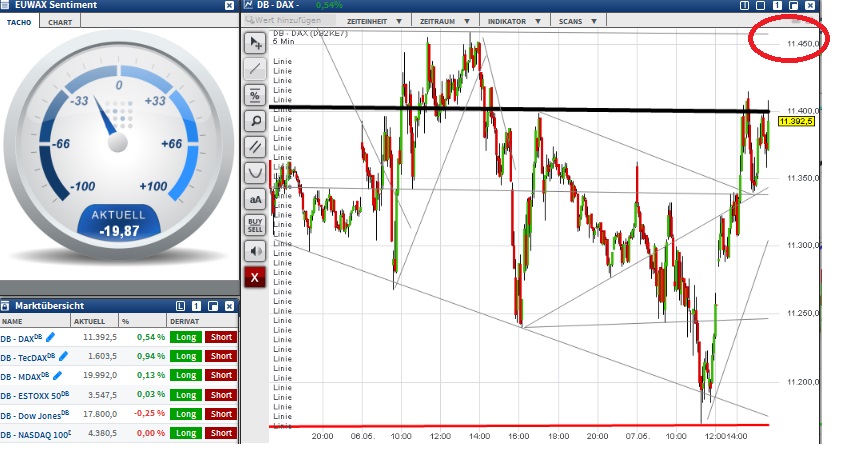Close the EUWAX Sentiment panel

point(230,5)
